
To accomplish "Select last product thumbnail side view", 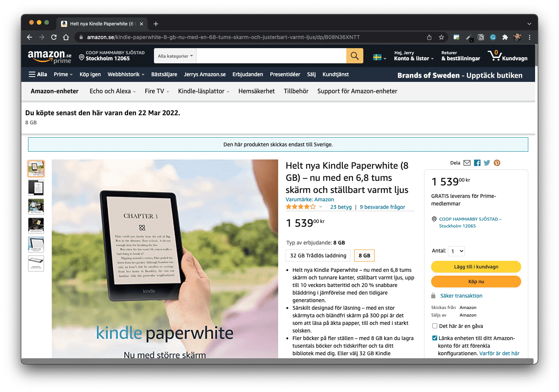I will [36, 263].
